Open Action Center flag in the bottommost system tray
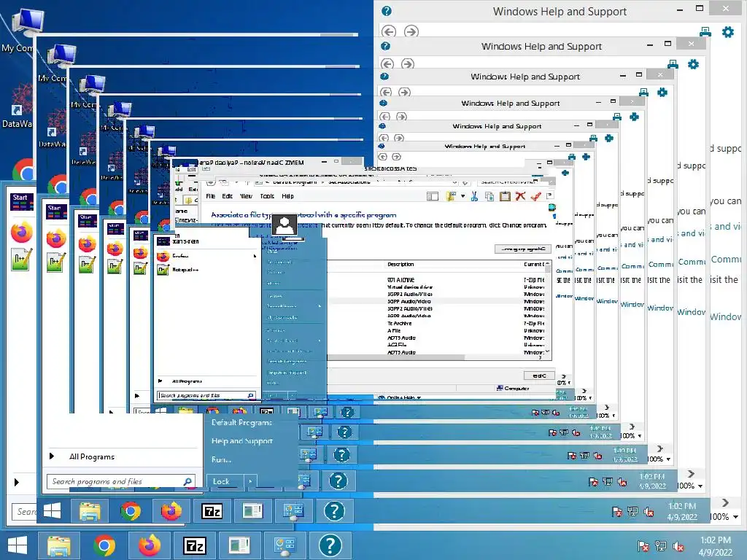747x560 pixels. [643, 546]
